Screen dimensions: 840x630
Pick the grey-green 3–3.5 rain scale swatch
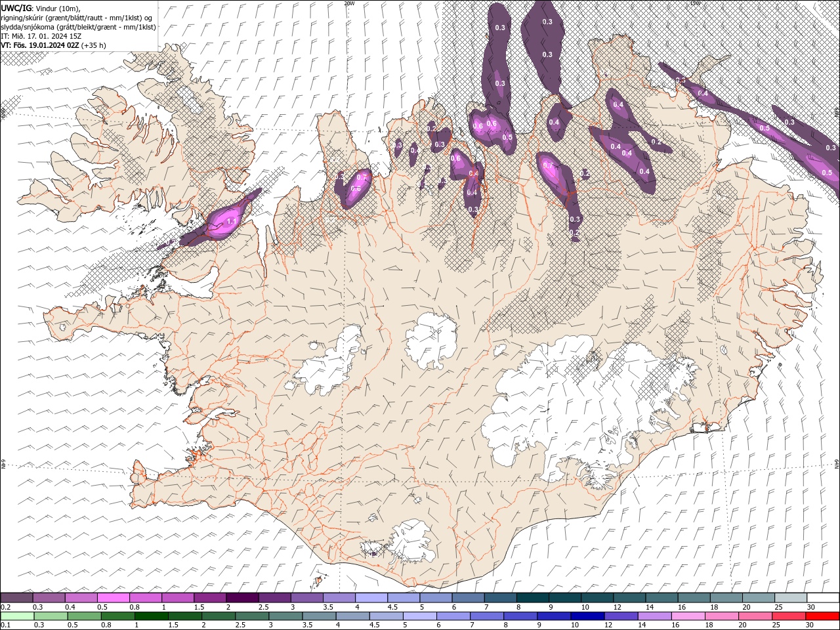tap(285, 616)
